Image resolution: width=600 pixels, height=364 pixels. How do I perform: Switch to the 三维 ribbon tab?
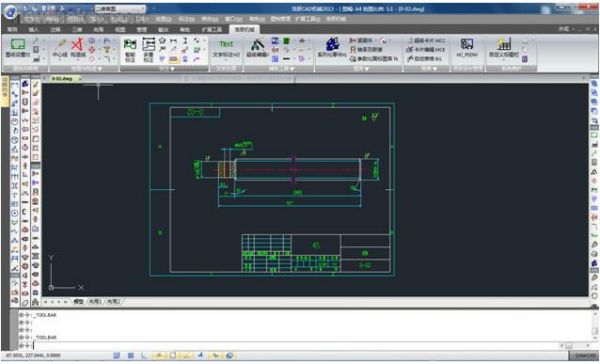[x=77, y=29]
